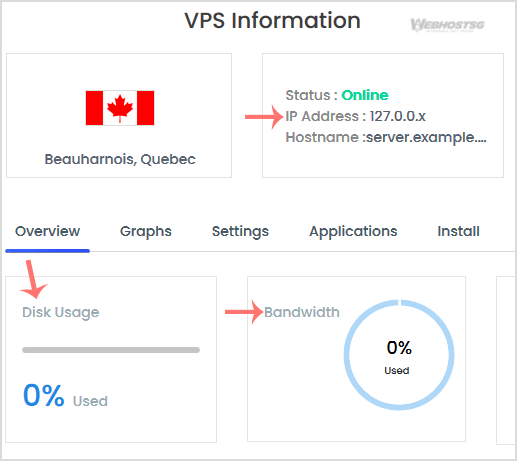
Task: Click the circular bandwidth usage gauge
Action: [399, 355]
